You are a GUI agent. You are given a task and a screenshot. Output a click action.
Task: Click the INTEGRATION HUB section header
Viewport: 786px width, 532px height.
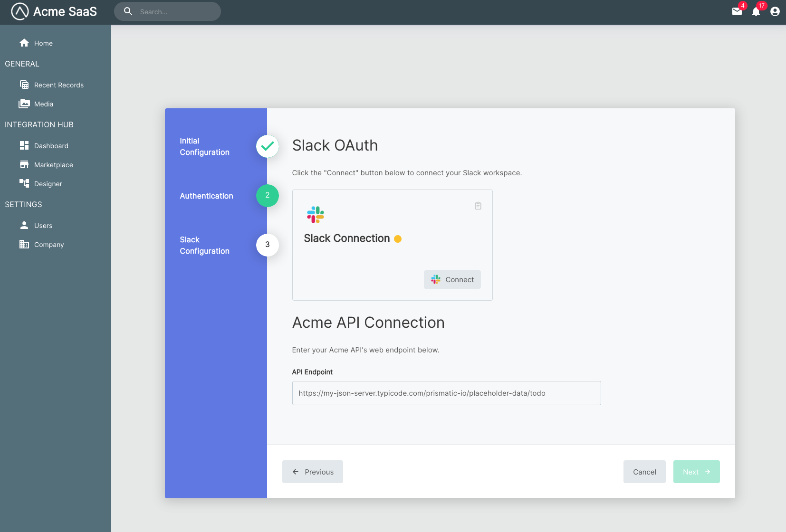coord(39,124)
